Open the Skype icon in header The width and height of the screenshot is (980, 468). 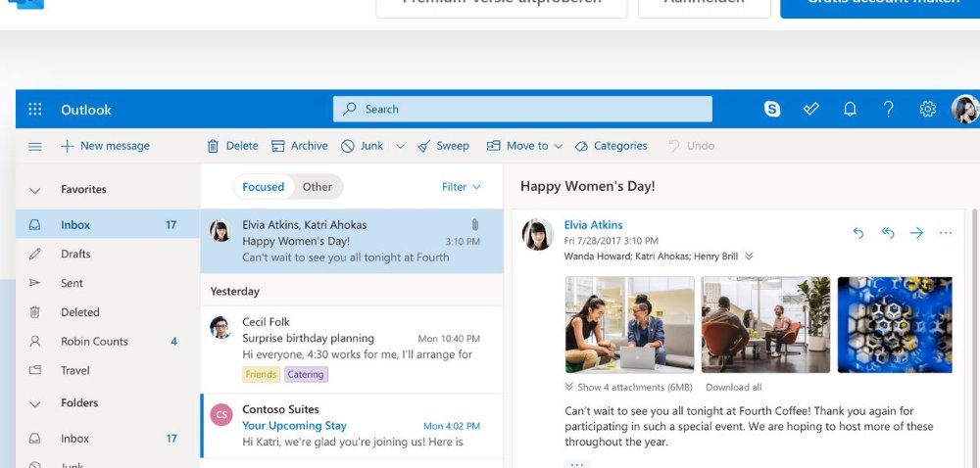tap(772, 109)
